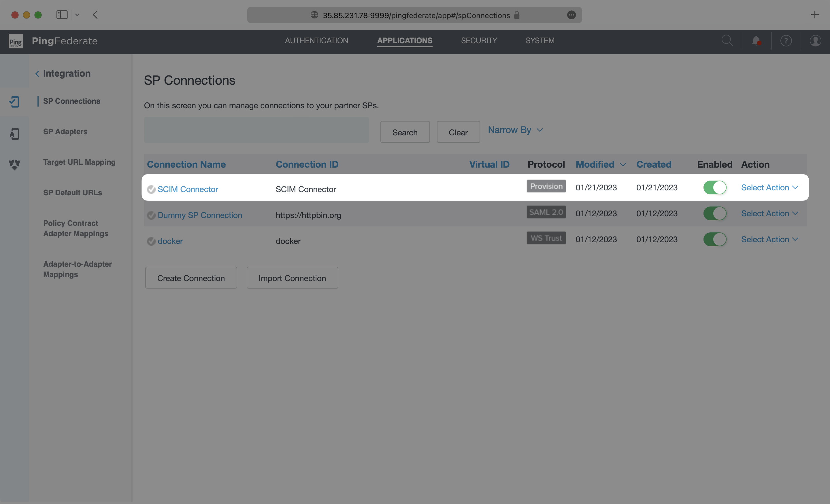Screen dimensions: 830x504
Task: Open the AUTHENTICATION menu
Action: pos(316,40)
